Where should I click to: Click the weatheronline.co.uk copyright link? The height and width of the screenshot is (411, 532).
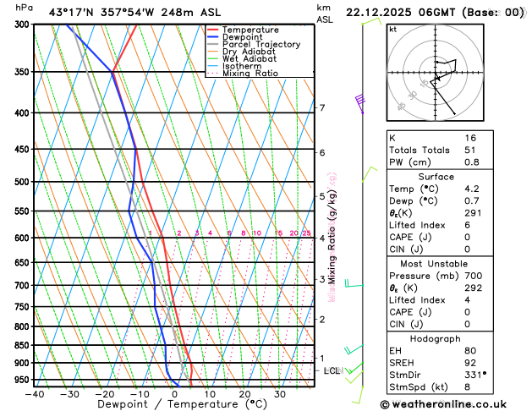pos(443,404)
